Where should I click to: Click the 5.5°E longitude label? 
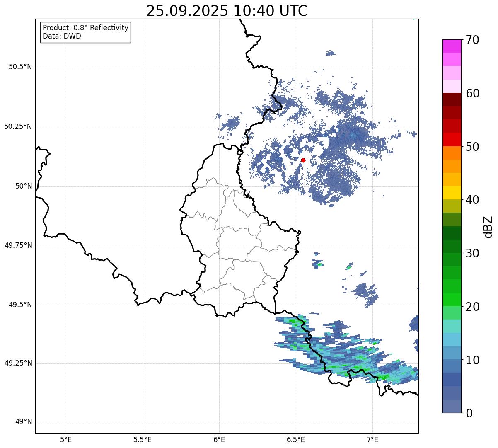143,439
